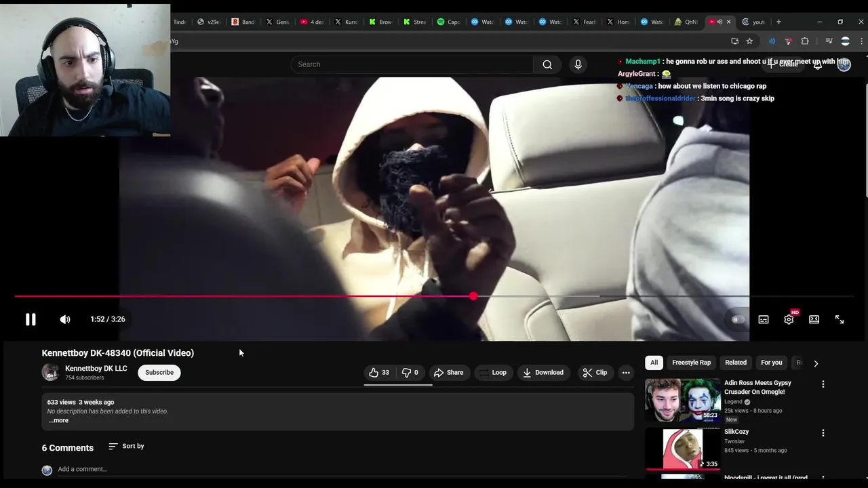Open the browser profile avatar
This screenshot has height=488, width=868.
(845, 41)
